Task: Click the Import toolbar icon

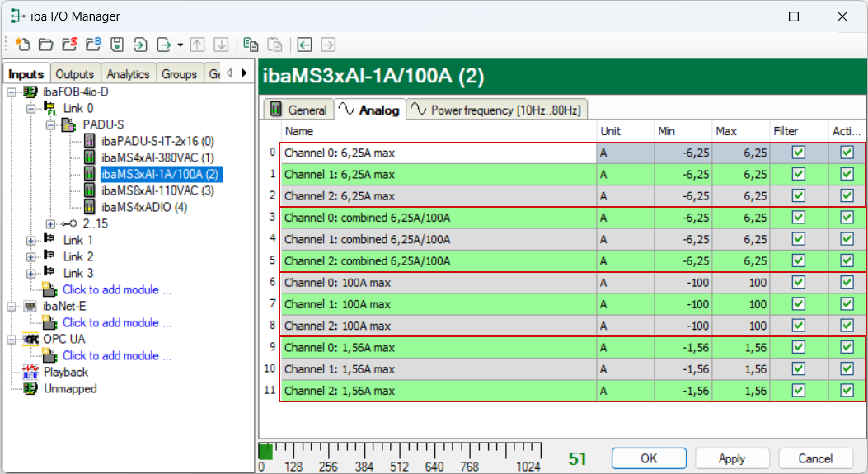Action: tap(141, 45)
